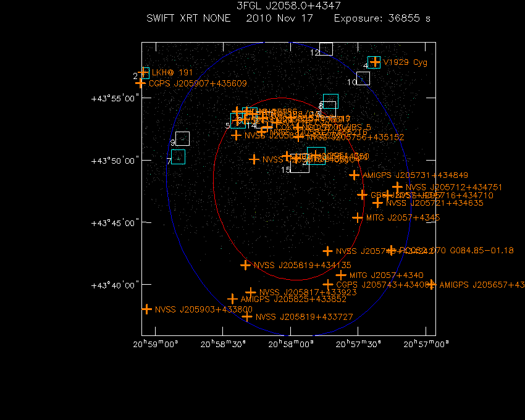The height and width of the screenshot is (420, 525).
Task: Click the NVSS J205817+433923 label
Action: tap(308, 292)
